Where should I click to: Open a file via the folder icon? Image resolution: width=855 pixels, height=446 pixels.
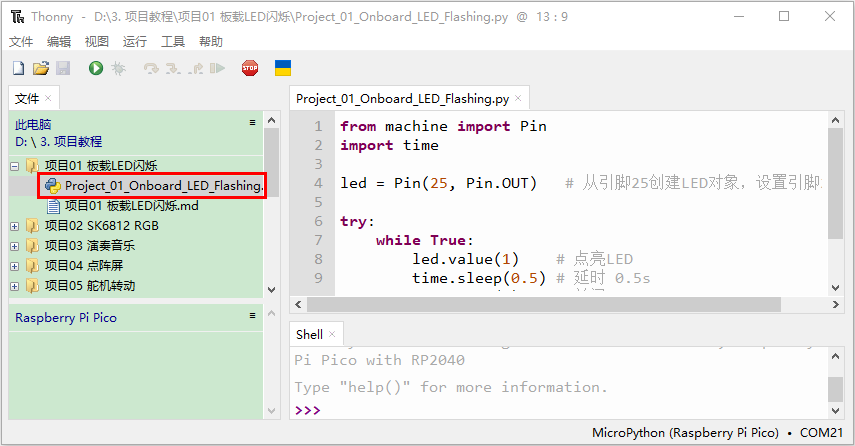[x=40, y=68]
